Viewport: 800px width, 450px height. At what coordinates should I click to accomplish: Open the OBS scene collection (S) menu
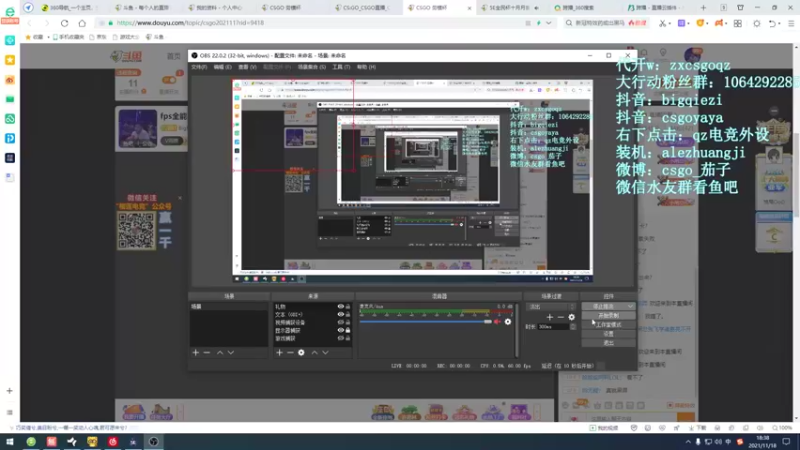(312, 67)
